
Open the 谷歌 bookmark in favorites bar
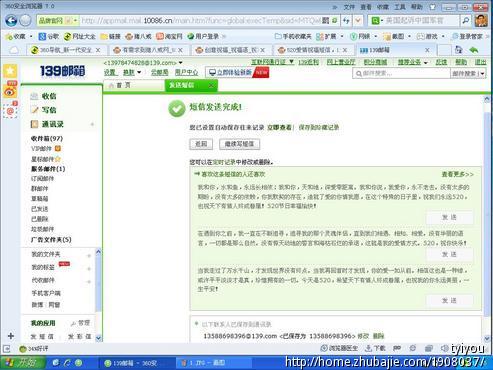tap(49, 36)
